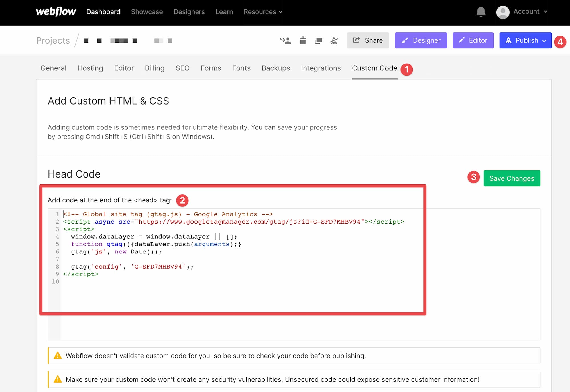Click the delete project trash icon
The image size is (570, 392).
tap(303, 41)
